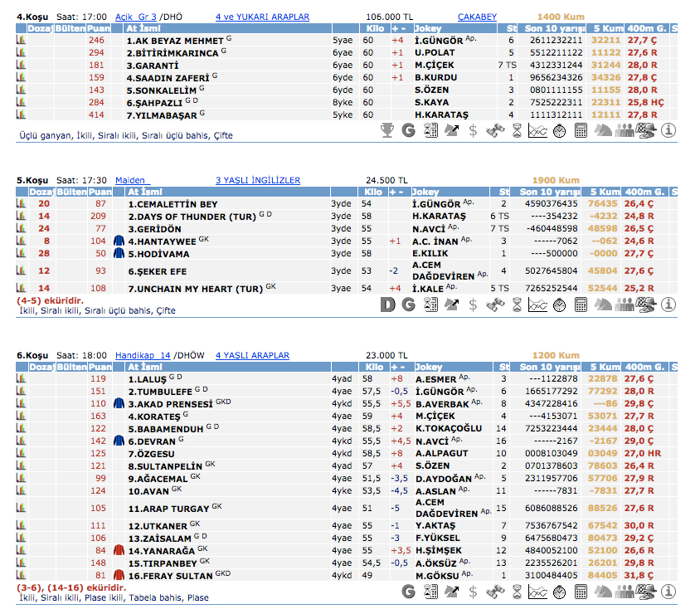700x614 pixels.
Task: Open the calculator icon under race 6
Action: [x=581, y=592]
